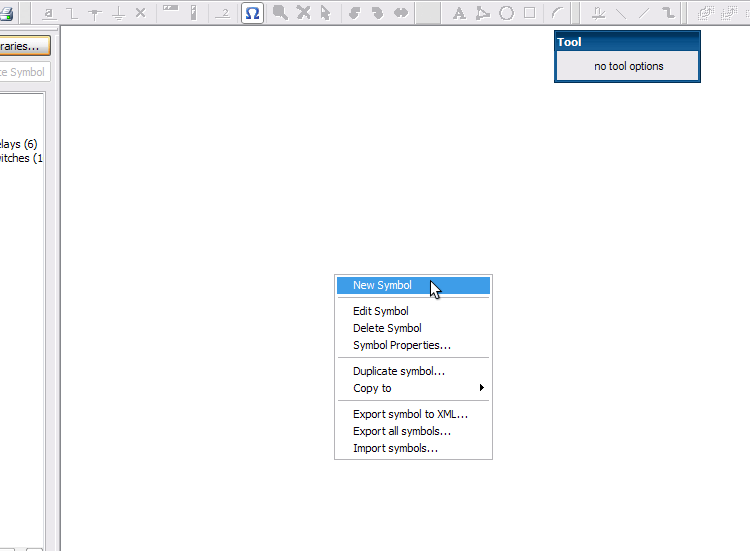Click 'Export symbol to XML...' option

410,414
